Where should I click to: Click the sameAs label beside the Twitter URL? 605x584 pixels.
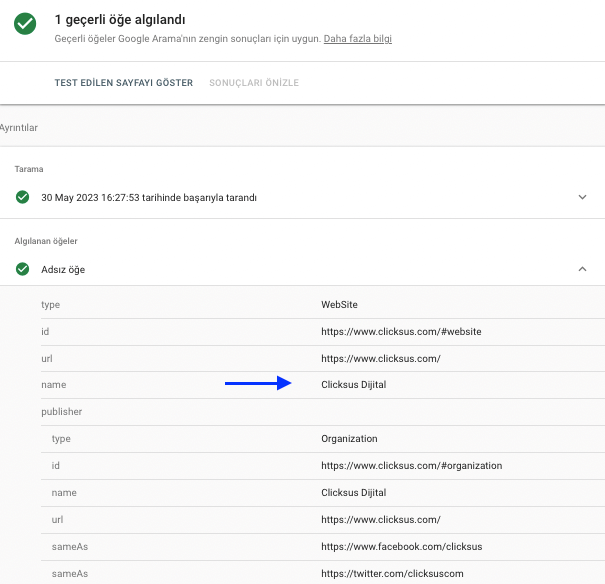coord(70,574)
